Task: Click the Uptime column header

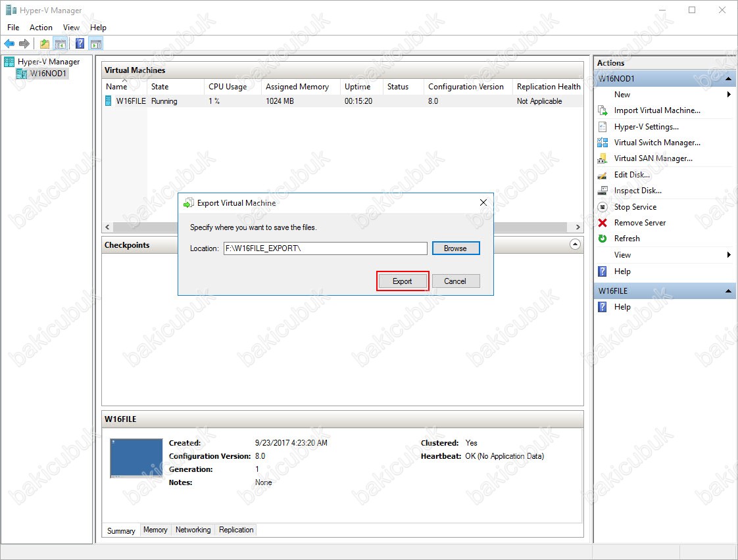Action: tap(362, 87)
